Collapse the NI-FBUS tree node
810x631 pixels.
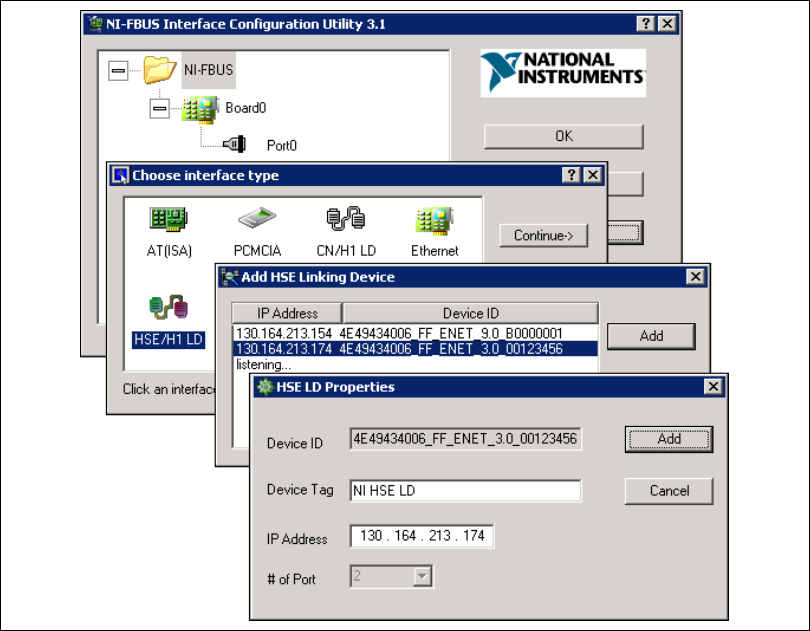click(118, 70)
